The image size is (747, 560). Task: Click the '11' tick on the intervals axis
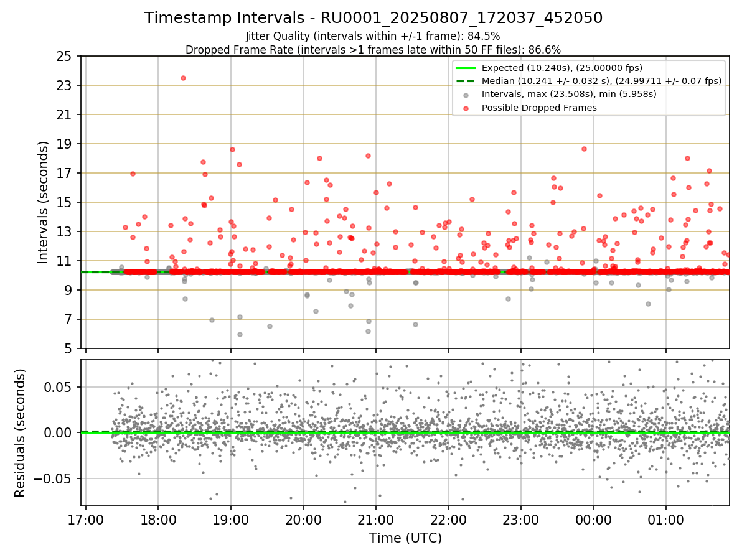pyautogui.click(x=64, y=261)
